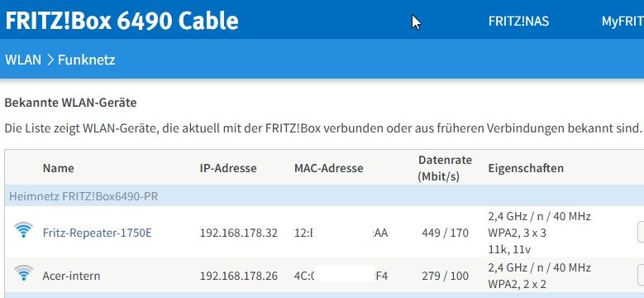
Task: Click the edit button for Fritz-Repeater-1750E row
Action: pos(641,233)
